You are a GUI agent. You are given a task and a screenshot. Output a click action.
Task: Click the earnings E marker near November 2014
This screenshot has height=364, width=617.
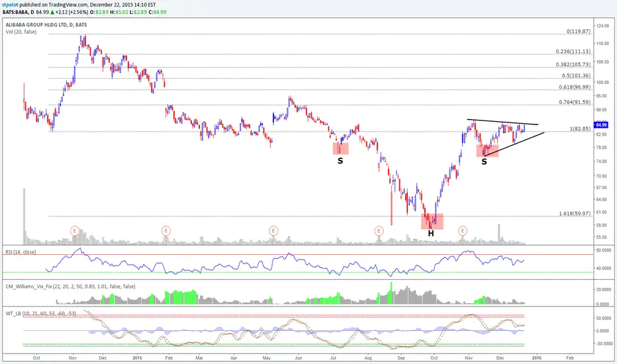[x=75, y=230]
